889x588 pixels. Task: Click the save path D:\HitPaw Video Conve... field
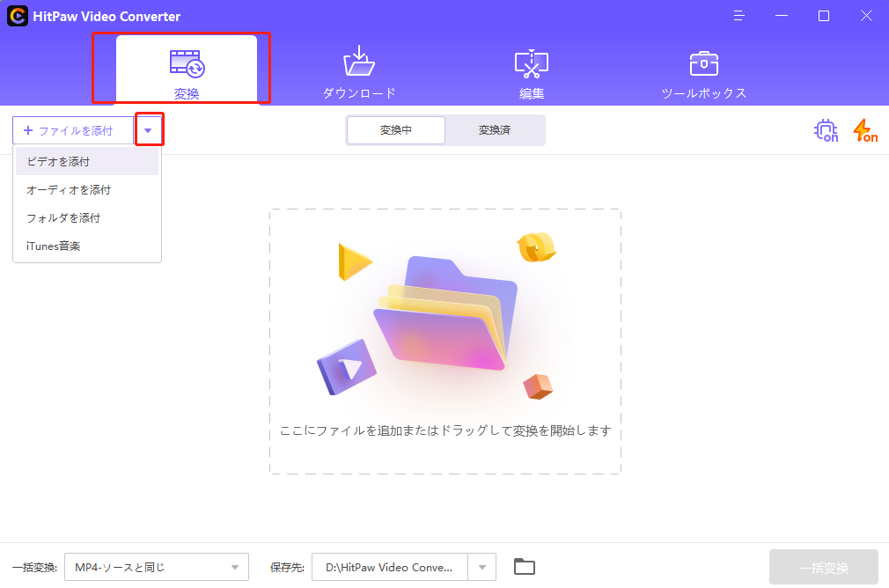[390, 567]
